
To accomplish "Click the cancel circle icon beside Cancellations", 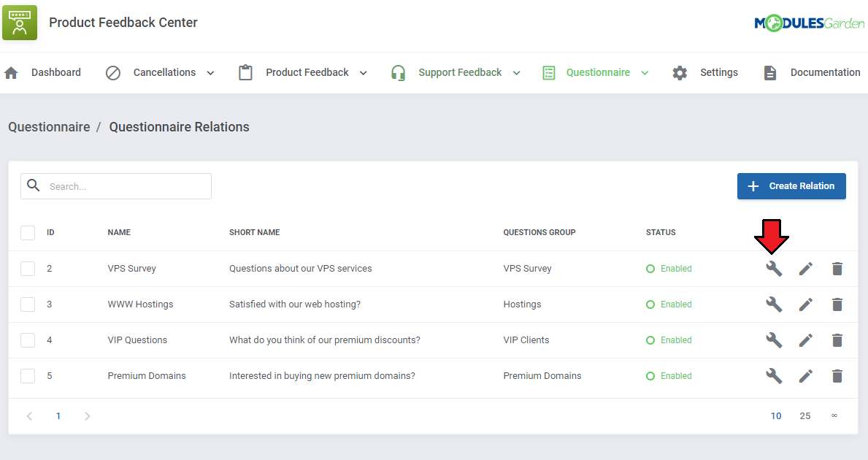I will click(x=113, y=72).
